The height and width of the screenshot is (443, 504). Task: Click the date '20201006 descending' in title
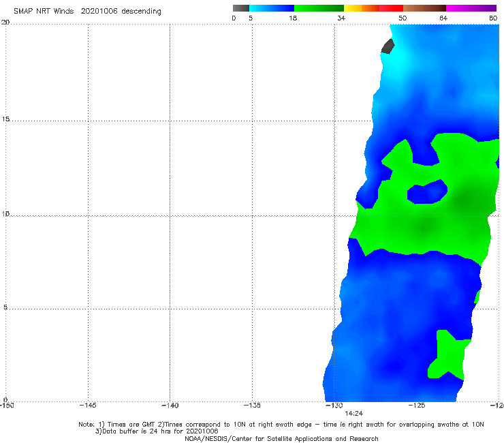121,11
